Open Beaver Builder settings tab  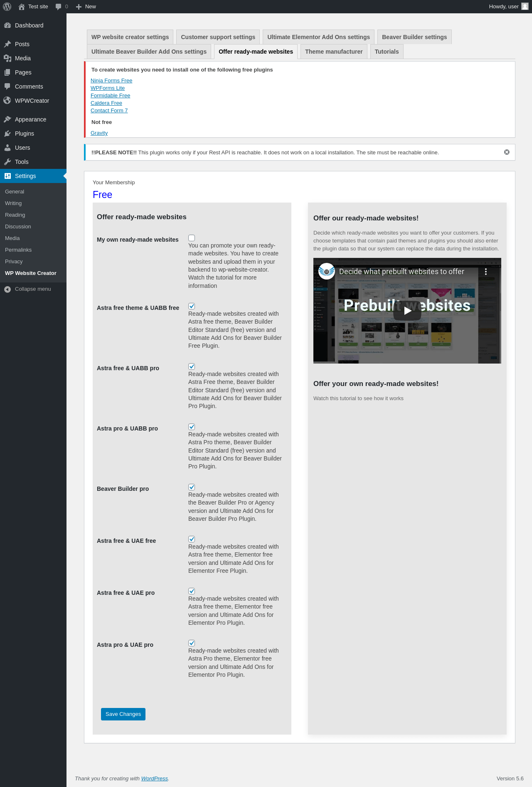tap(414, 37)
